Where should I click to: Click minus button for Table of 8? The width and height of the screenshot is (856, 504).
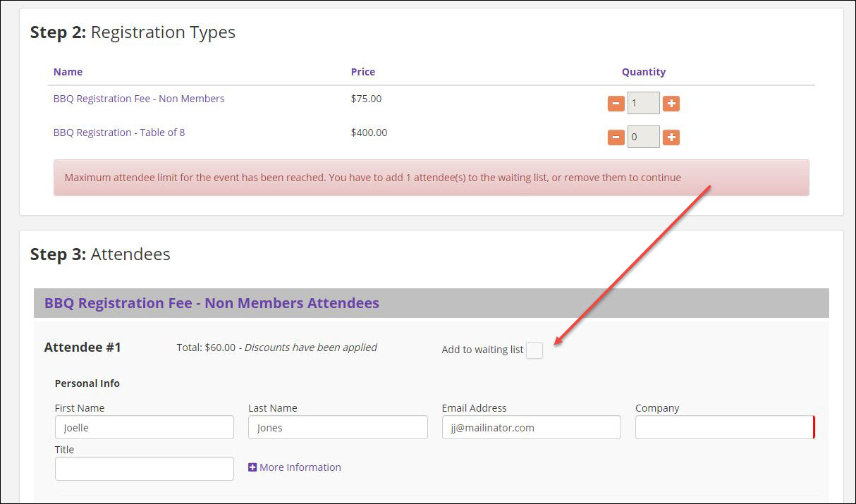click(x=616, y=137)
